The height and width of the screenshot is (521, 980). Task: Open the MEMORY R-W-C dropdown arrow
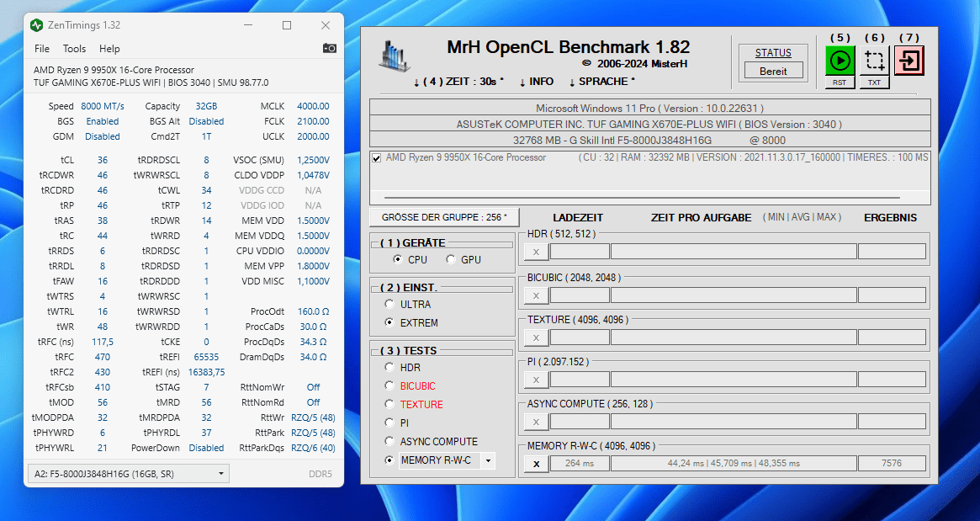(488, 461)
